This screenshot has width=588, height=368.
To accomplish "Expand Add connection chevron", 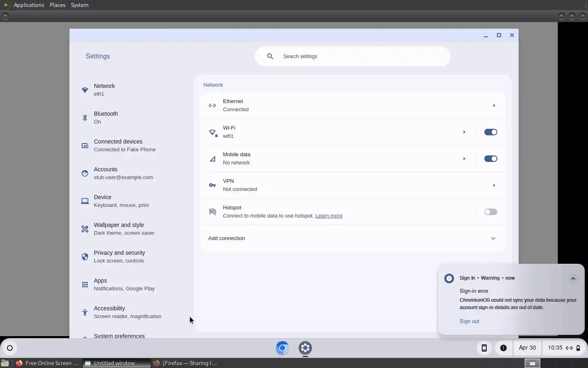I will coord(493,238).
